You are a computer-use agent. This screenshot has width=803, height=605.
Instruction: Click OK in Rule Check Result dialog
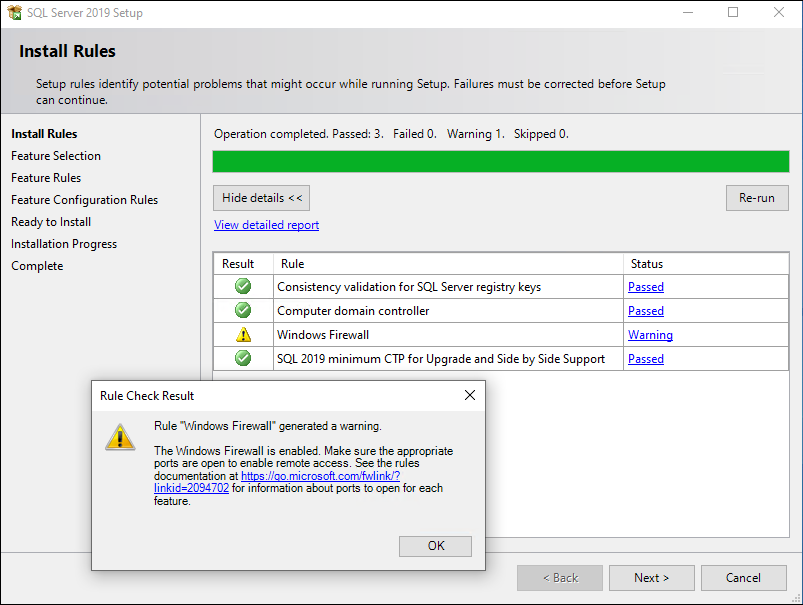435,546
